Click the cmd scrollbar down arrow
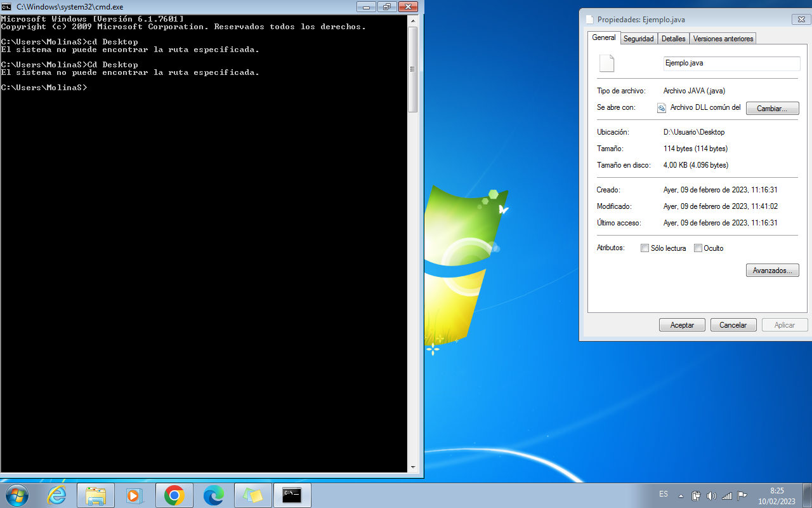This screenshot has height=508, width=812. click(x=413, y=467)
